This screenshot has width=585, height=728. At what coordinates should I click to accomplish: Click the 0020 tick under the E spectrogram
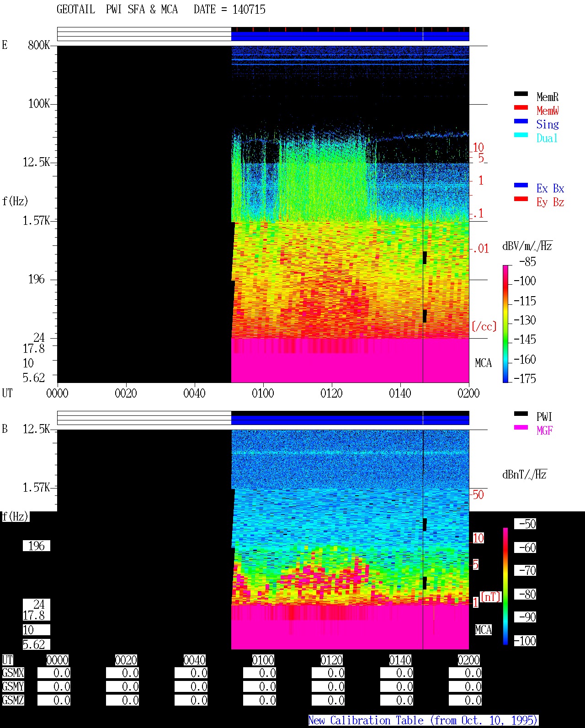tap(126, 393)
